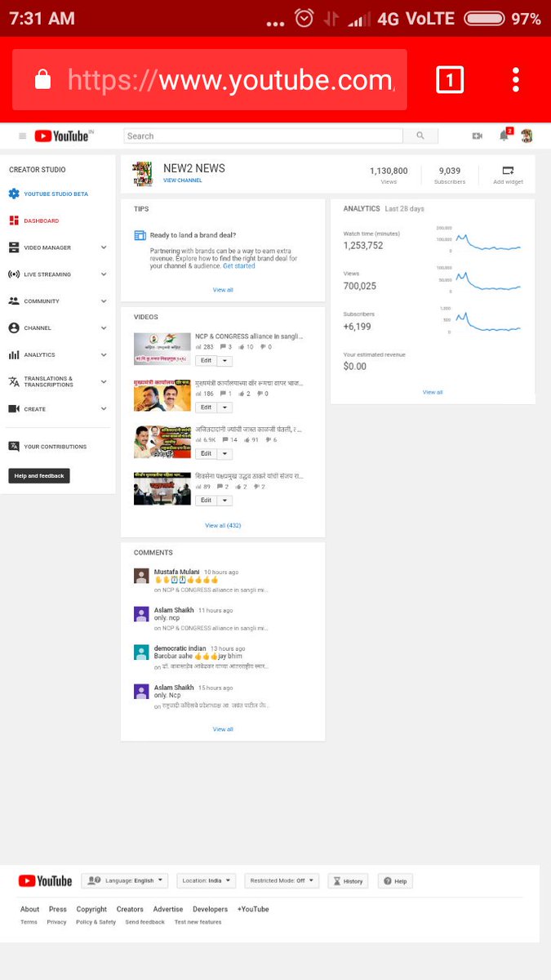
Task: Focus the YouTube Search field
Action: click(264, 136)
